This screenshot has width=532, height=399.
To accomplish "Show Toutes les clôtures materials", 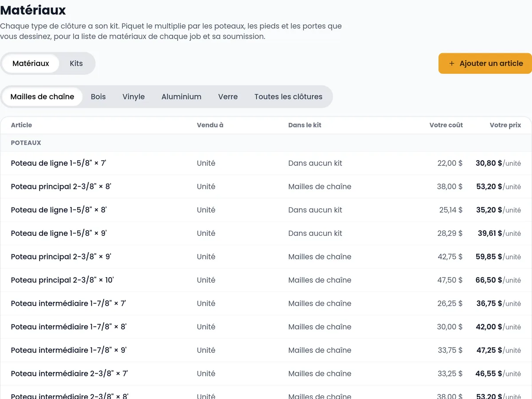I will pyautogui.click(x=289, y=97).
